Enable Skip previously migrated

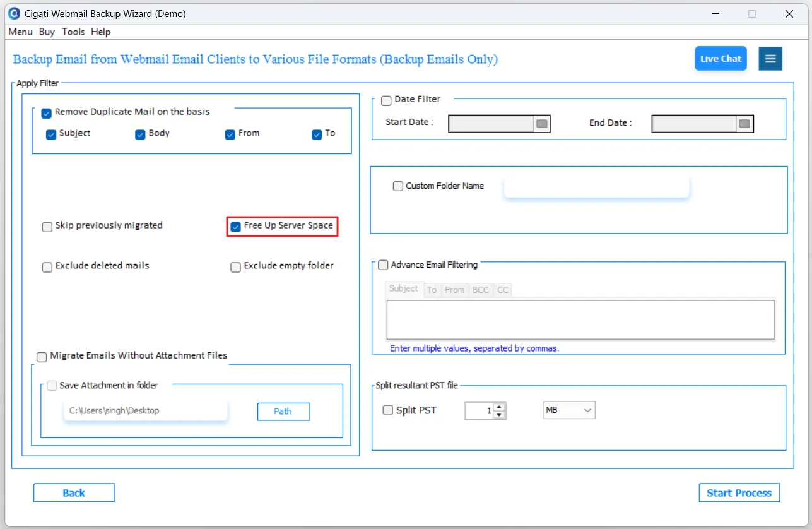coord(47,227)
